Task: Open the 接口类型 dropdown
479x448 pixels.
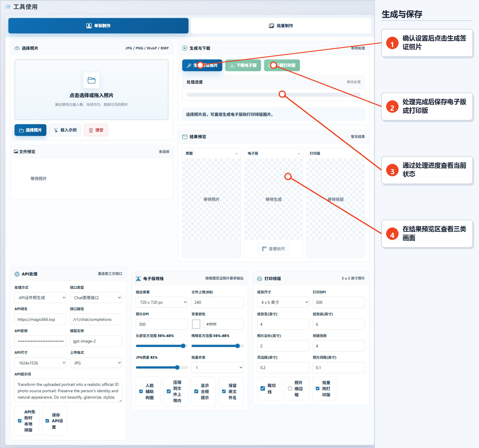Action: 96,298
